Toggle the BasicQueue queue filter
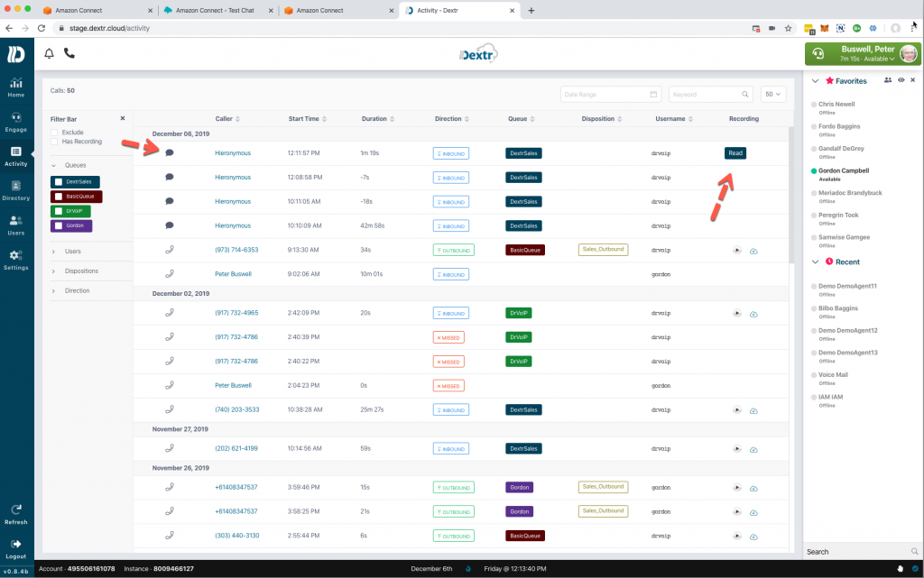The height and width of the screenshot is (578, 924). [x=77, y=197]
